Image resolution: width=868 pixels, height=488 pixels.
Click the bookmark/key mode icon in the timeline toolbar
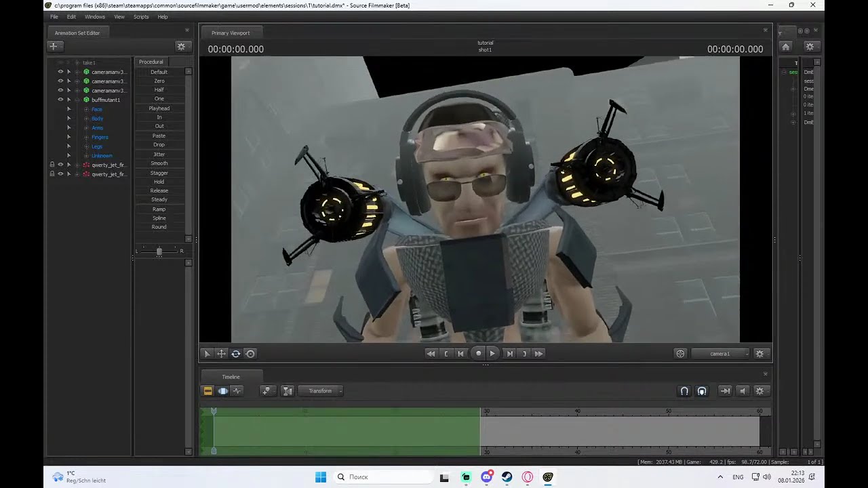pyautogui.click(x=267, y=391)
